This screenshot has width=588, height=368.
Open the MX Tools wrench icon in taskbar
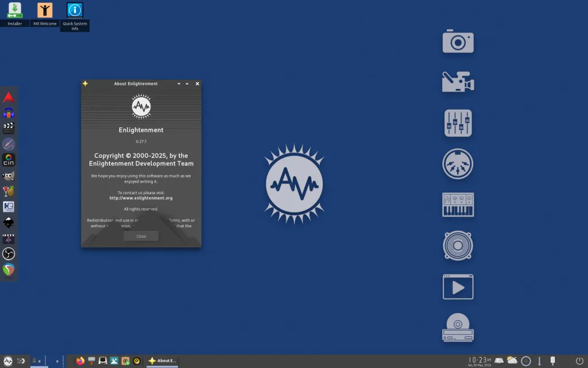click(114, 361)
